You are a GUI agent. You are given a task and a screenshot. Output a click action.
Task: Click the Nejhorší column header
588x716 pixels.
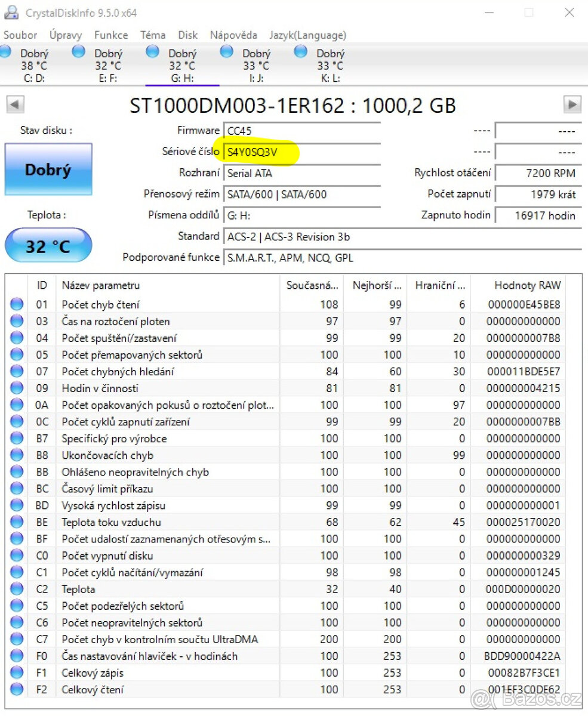[376, 285]
